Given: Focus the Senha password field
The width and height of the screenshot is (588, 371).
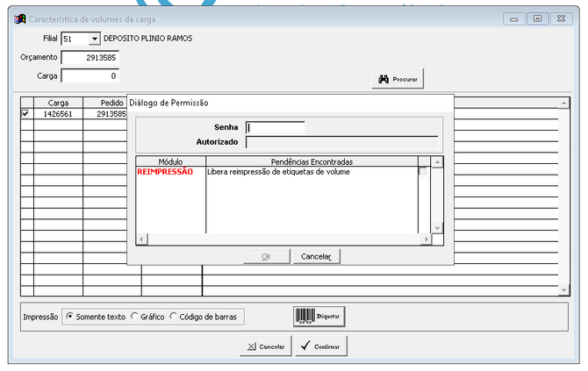Looking at the screenshot, I should click(x=275, y=127).
